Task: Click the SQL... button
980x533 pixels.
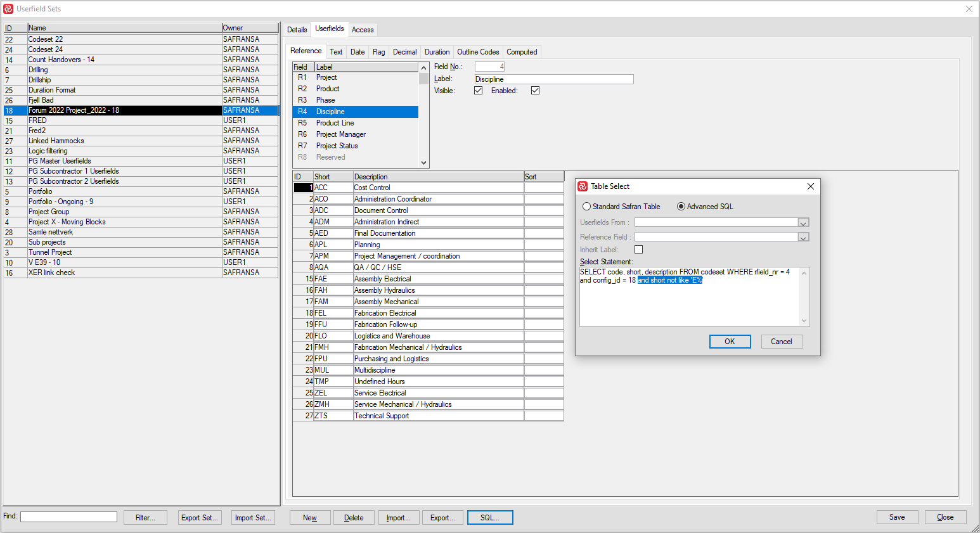Action: [490, 518]
